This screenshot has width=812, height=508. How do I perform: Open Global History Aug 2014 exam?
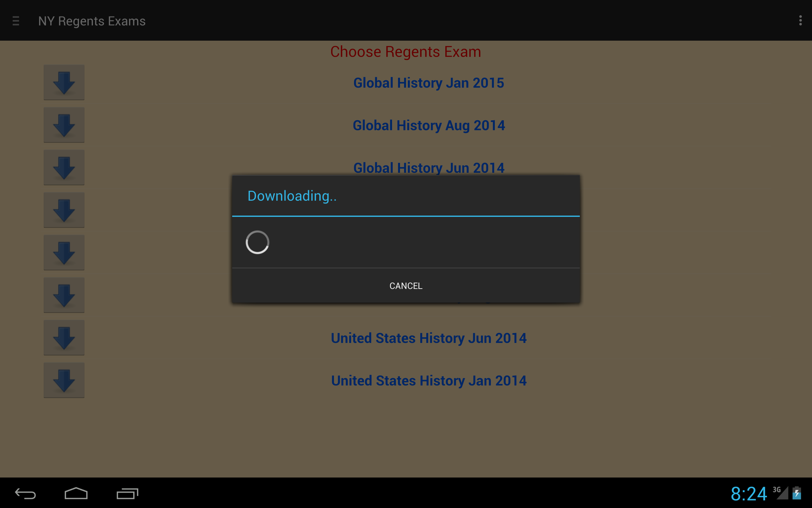tap(429, 126)
